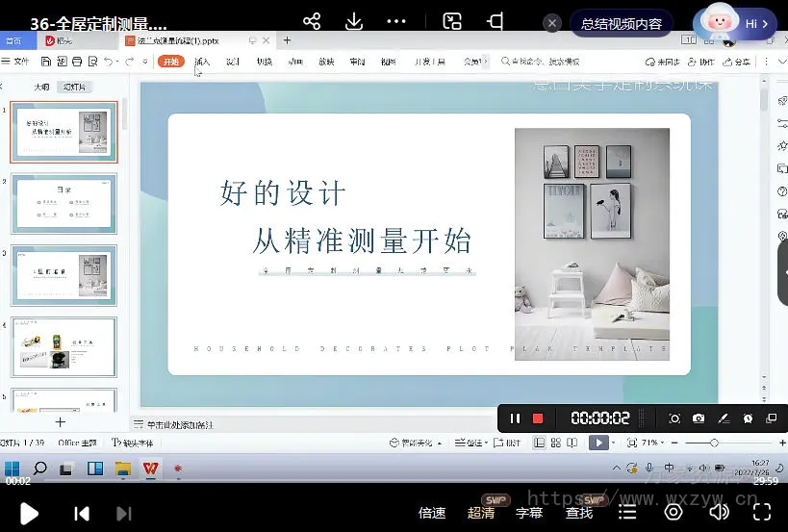Toggle subtitles with 字幕 button

(x=529, y=513)
